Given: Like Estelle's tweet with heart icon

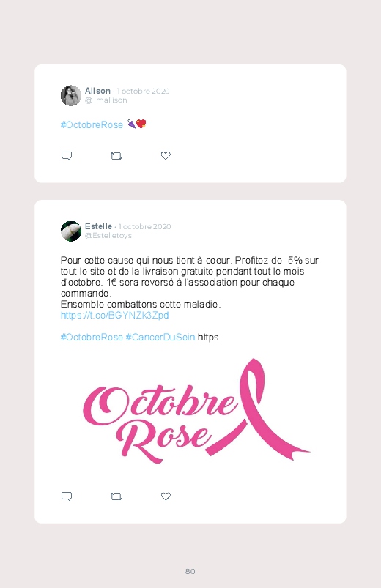Looking at the screenshot, I should [x=166, y=496].
